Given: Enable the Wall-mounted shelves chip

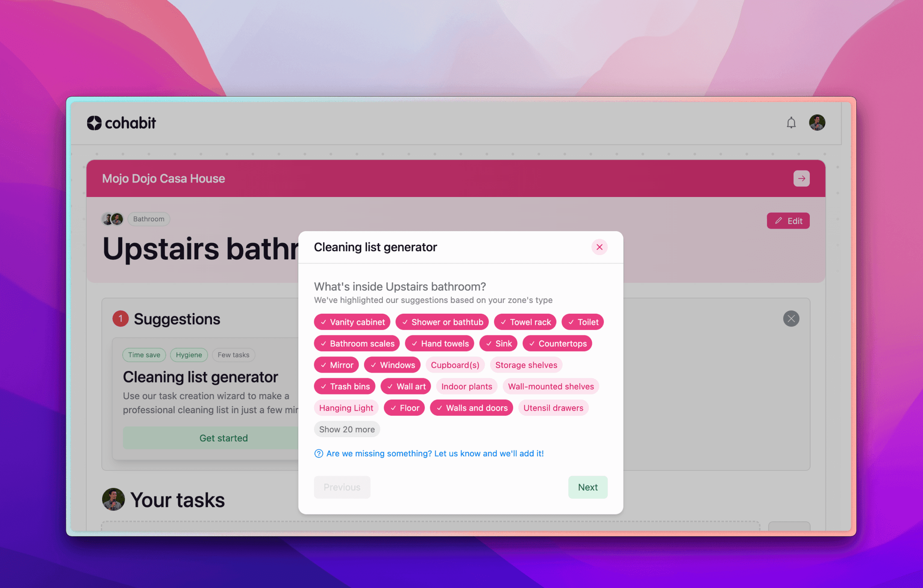Looking at the screenshot, I should (x=551, y=386).
